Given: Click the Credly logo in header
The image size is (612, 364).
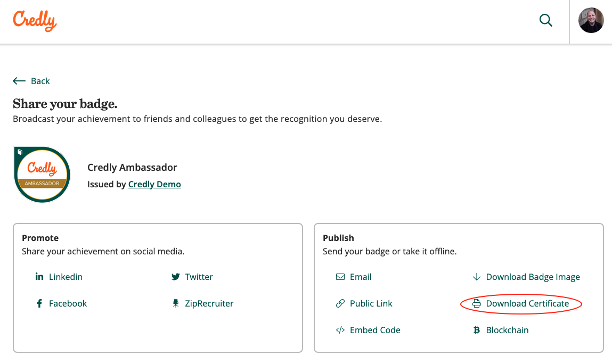Looking at the screenshot, I should click(x=35, y=21).
